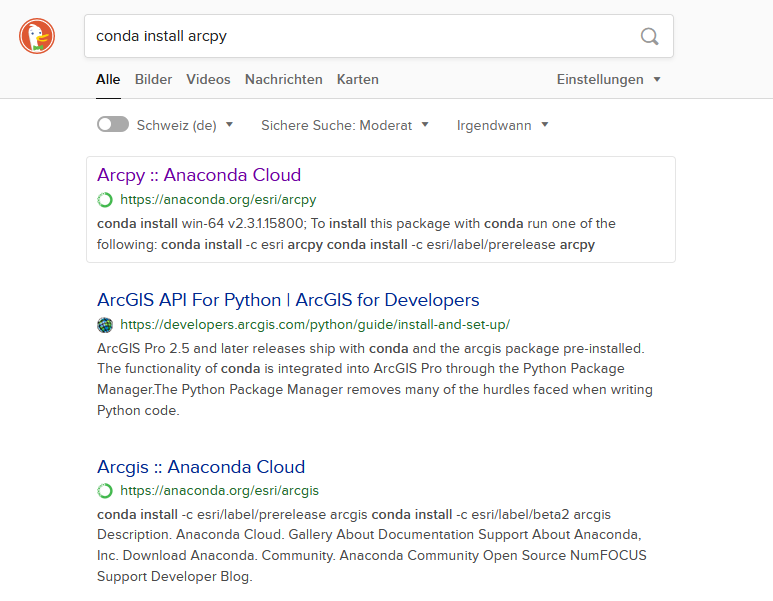This screenshot has height=601, width=773.
Task: Select the Alle results tab
Action: tap(108, 79)
